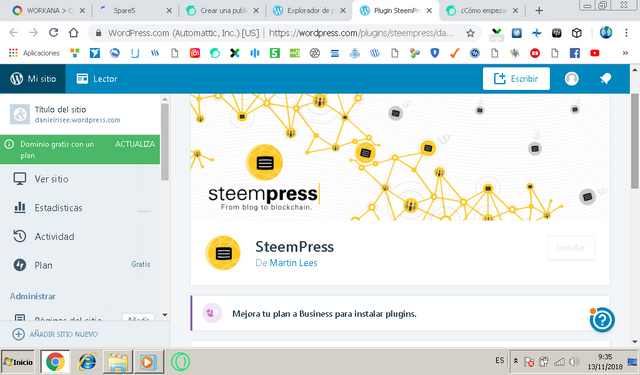Image resolution: width=640 pixels, height=375 pixels.
Task: Open the YouTube bookmark icon
Action: click(595, 53)
